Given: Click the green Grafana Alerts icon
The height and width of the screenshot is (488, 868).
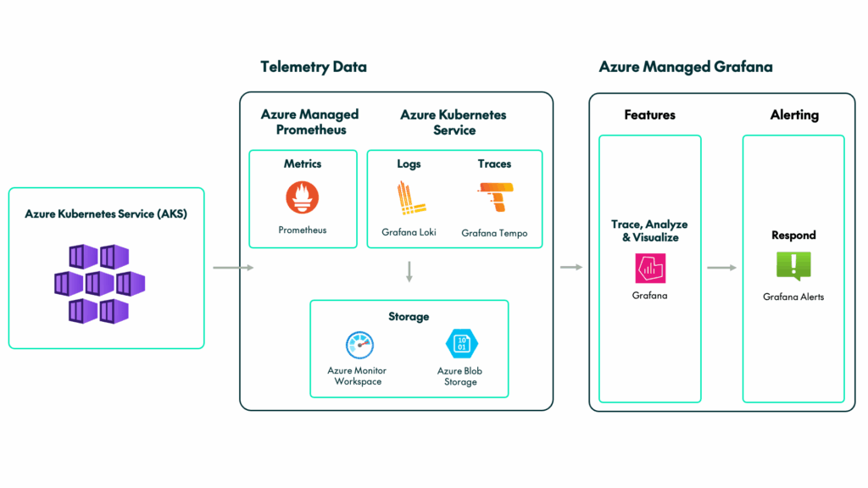Looking at the screenshot, I should click(793, 266).
